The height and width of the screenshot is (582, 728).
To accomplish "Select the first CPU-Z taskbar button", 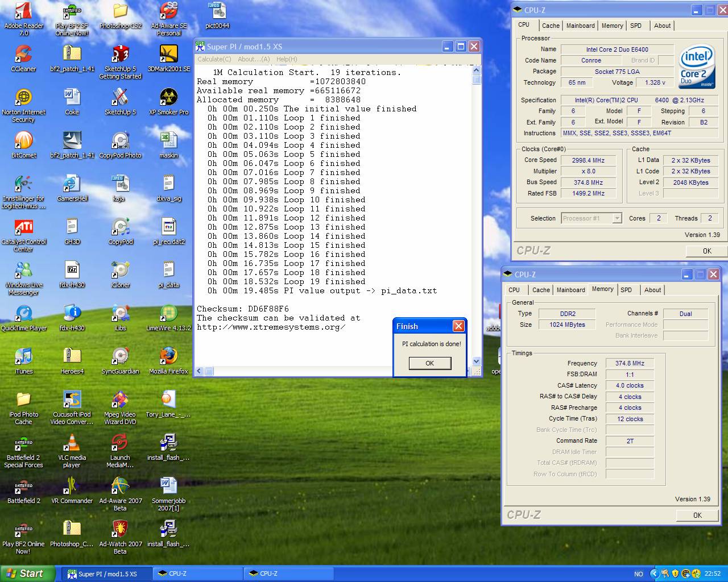I will pyautogui.click(x=198, y=573).
